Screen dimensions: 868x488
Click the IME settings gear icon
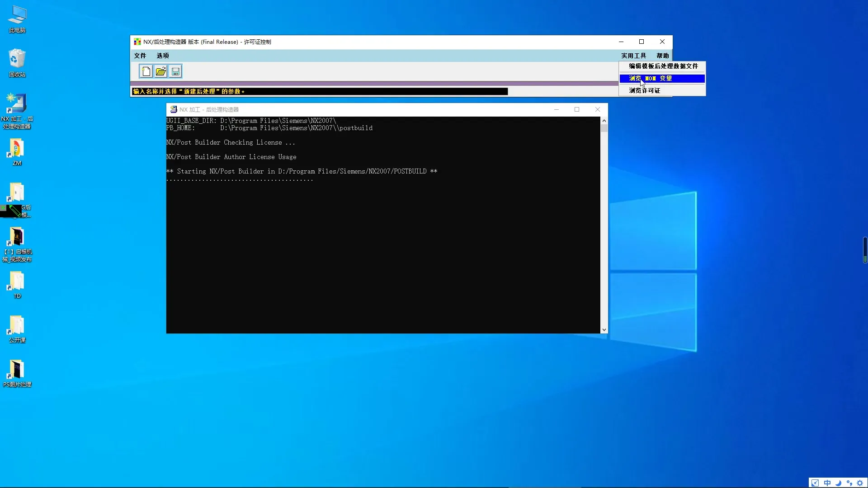click(x=860, y=483)
